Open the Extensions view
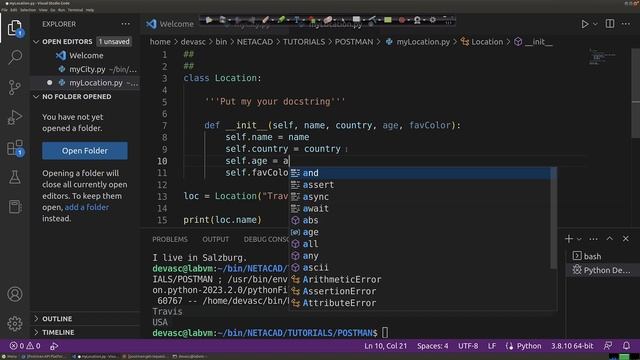640x360 pixels. click(x=15, y=148)
